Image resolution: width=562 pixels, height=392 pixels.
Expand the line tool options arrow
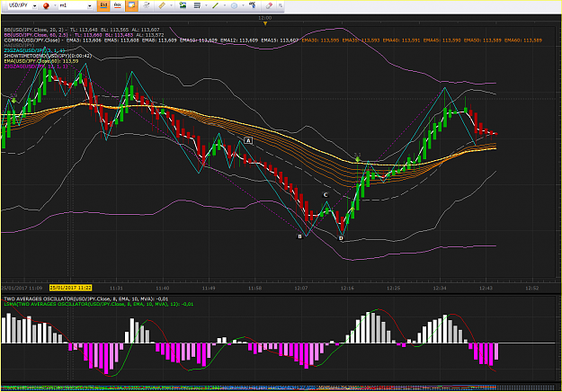point(225,5)
